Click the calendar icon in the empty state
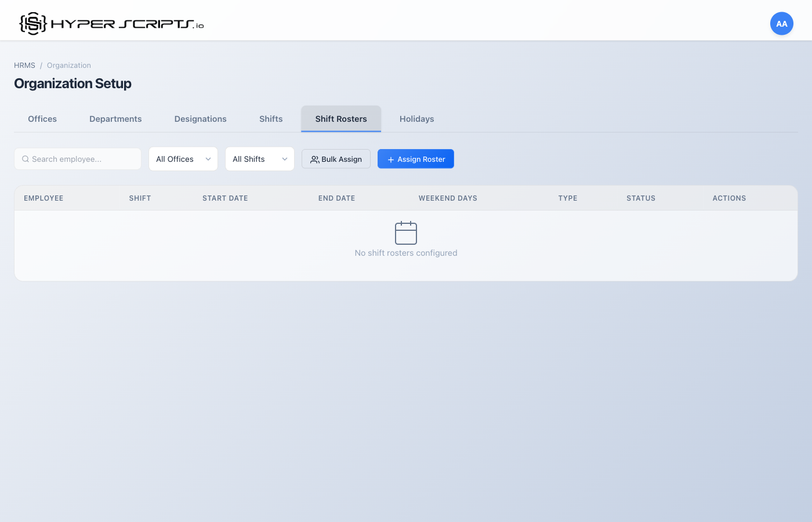Viewport: 812px width, 522px height. tap(406, 233)
